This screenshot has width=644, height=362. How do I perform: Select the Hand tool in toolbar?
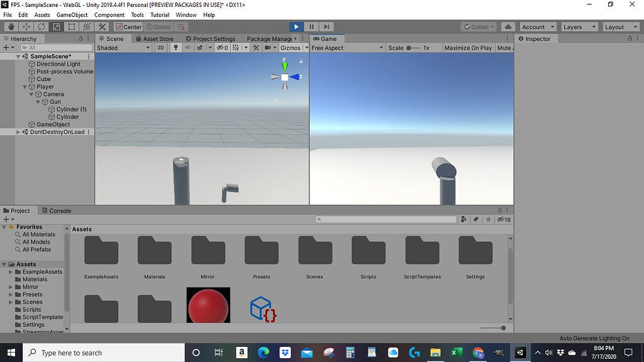tap(11, 27)
